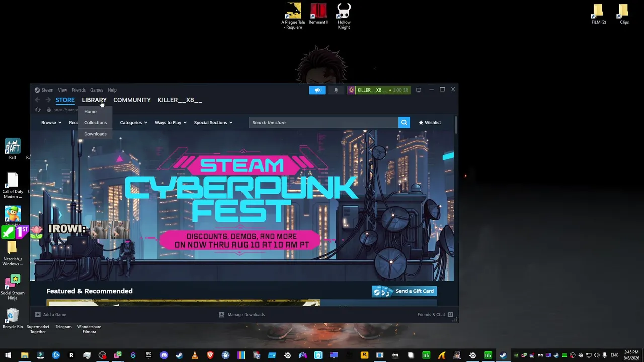
Task: Open Discord from the taskbar
Action: coord(164,355)
